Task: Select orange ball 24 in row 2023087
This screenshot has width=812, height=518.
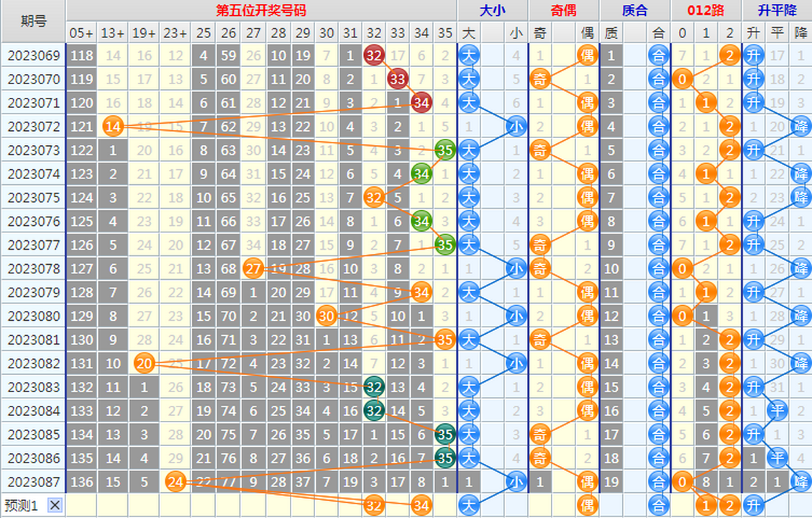Action: coord(175,482)
